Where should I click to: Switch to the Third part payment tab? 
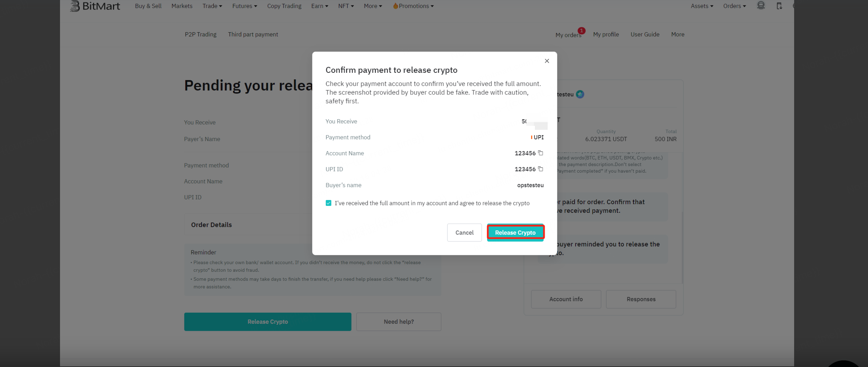pyautogui.click(x=253, y=34)
